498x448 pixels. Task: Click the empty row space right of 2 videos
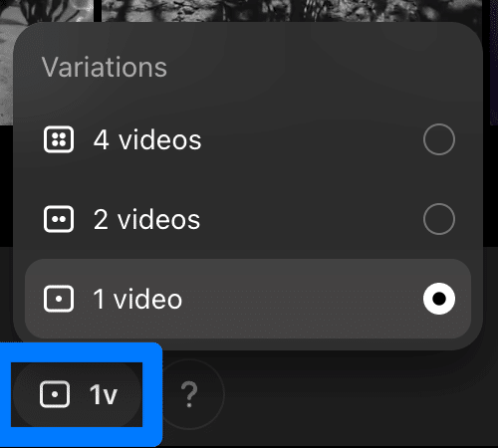[312, 219]
